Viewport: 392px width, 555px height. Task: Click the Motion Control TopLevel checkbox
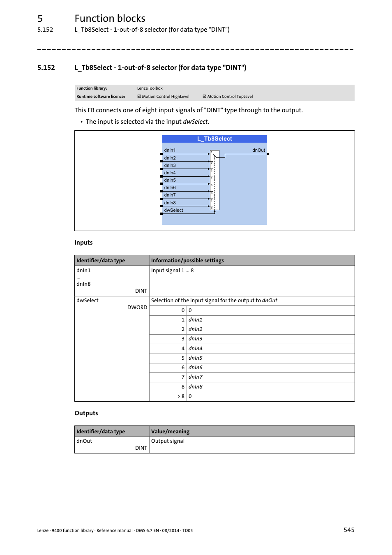(205, 97)
